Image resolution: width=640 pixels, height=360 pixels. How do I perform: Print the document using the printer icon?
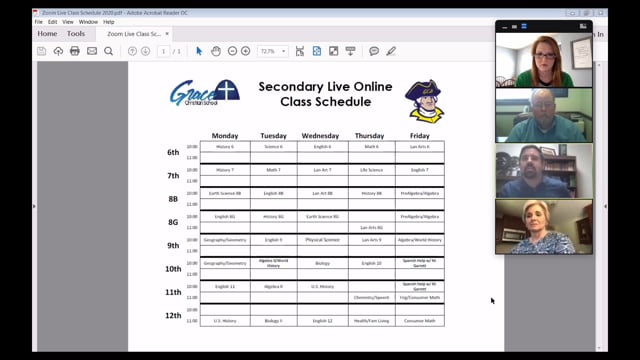75,51
